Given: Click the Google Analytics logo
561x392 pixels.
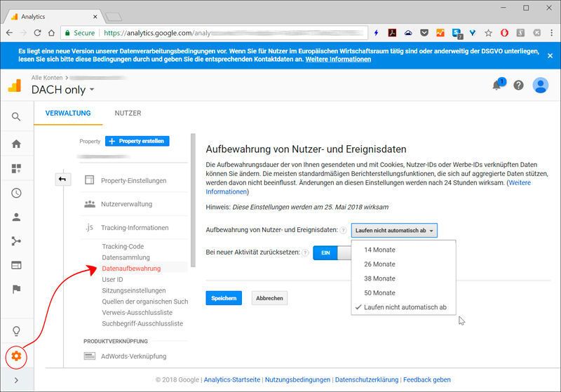Looking at the screenshot, I should [15, 86].
